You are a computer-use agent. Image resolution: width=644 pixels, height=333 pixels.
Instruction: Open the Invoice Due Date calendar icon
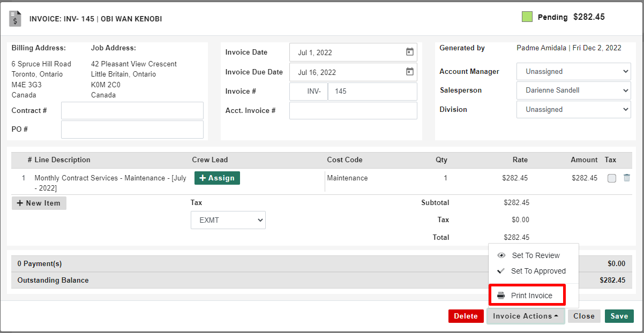click(410, 72)
